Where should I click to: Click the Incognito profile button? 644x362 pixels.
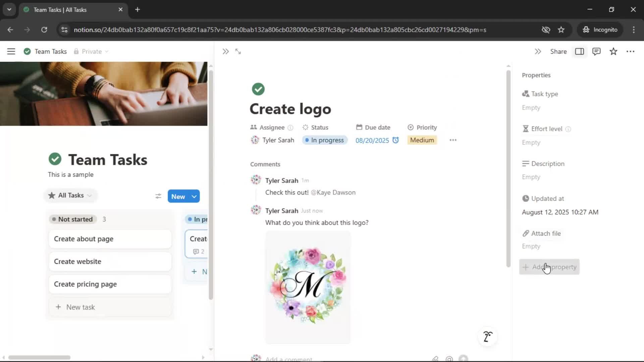point(600,29)
